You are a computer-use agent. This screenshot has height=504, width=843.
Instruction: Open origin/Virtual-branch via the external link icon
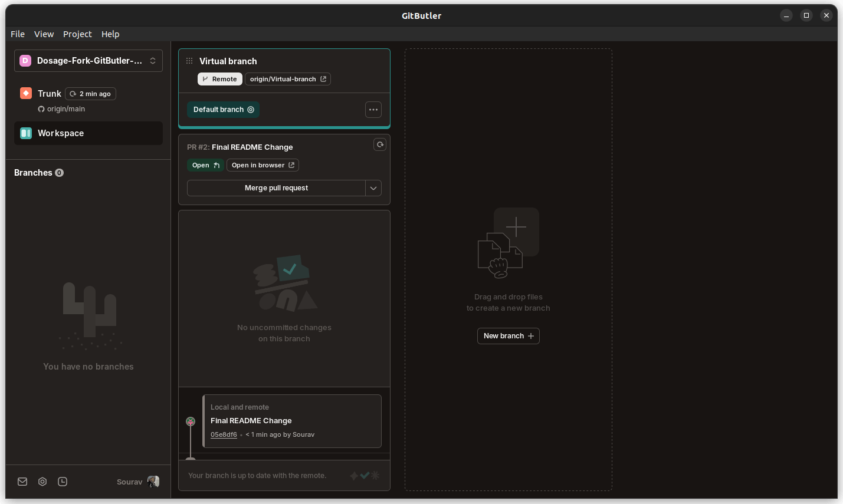pos(323,78)
